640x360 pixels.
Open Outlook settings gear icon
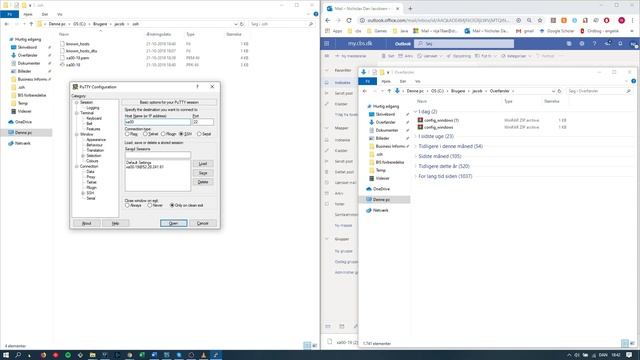[x=582, y=44]
